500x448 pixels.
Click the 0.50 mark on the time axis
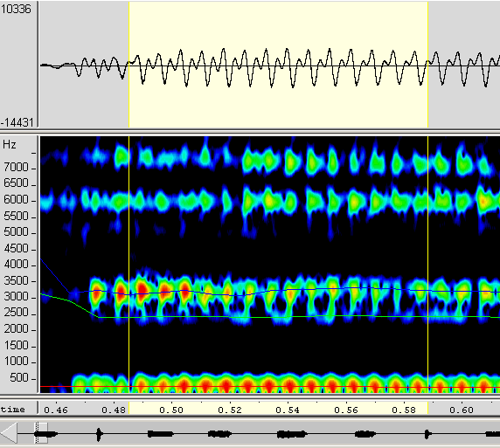point(171,410)
